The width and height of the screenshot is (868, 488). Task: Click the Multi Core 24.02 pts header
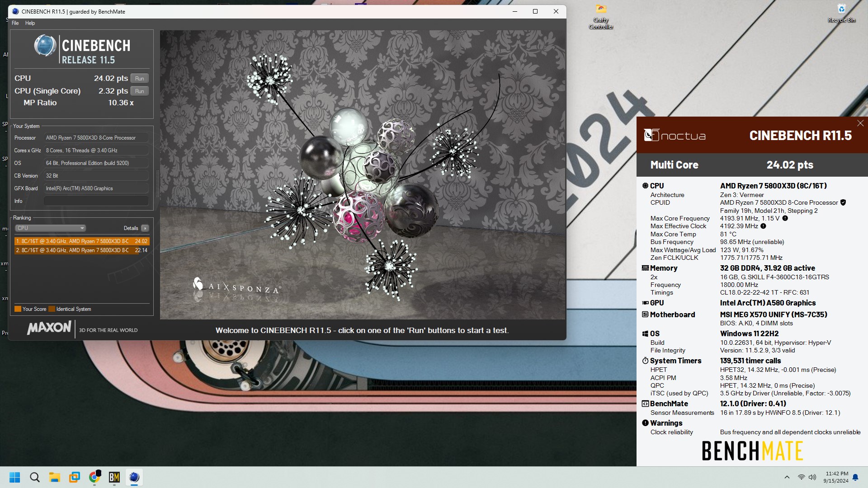tap(752, 165)
